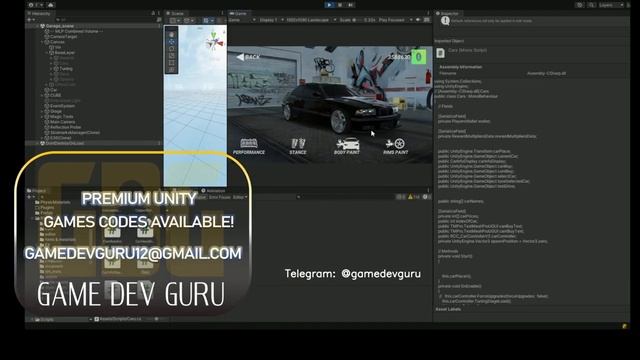Screen dimensions: 640x360
Task: Select the Transform tool
Action: [x=171, y=69]
